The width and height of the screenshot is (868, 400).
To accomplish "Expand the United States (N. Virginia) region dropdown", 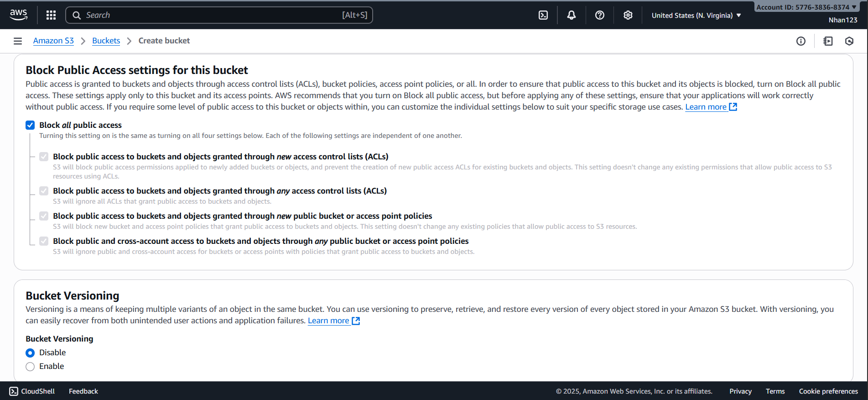I will 696,16.
